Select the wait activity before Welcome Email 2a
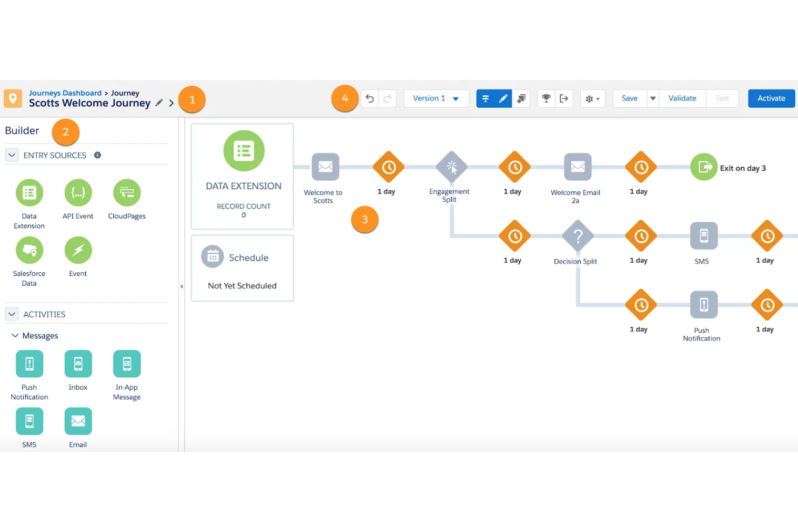 [x=515, y=167]
